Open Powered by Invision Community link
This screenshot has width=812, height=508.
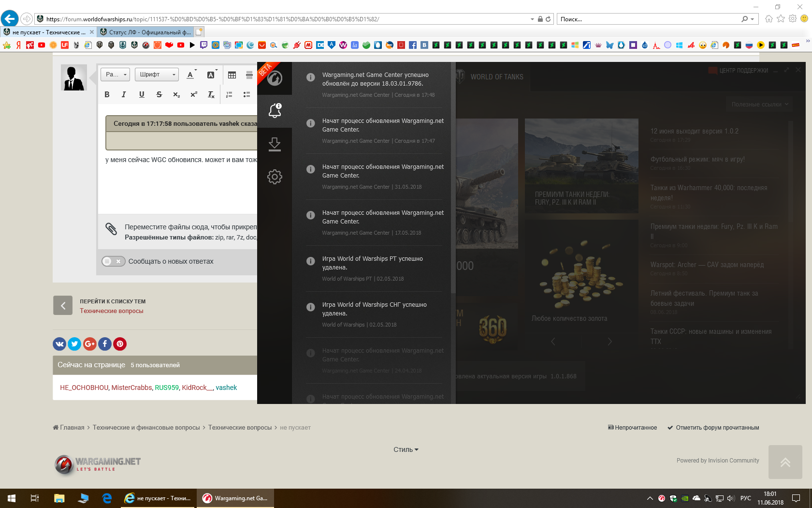click(x=718, y=461)
